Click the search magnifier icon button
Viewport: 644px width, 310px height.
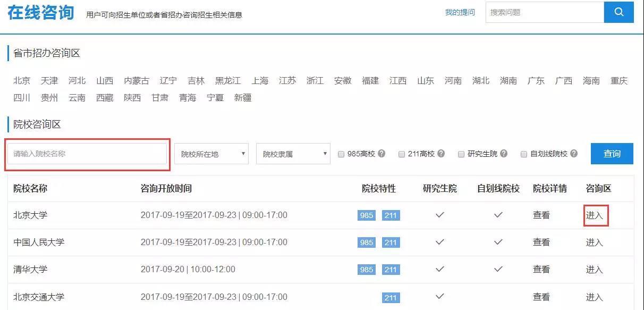click(618, 12)
